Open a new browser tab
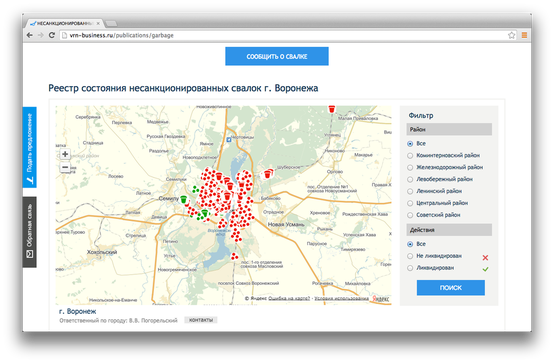Screen dimensions: 554x363 pos(111,24)
